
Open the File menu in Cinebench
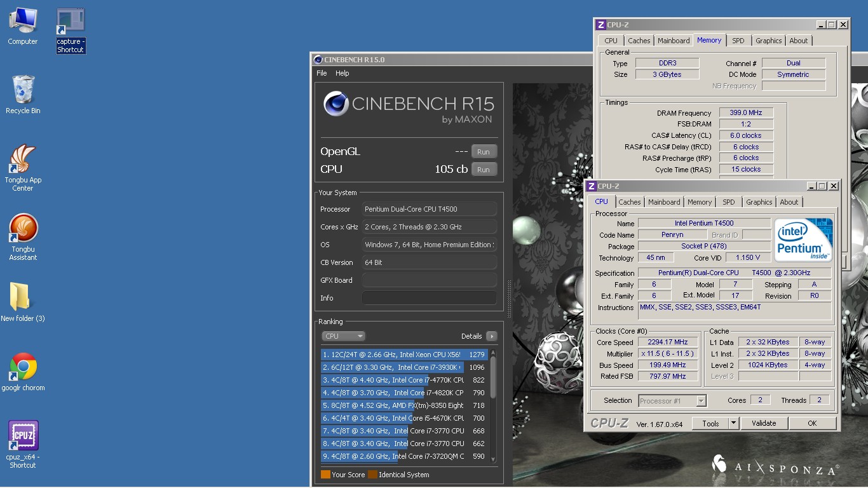point(322,73)
